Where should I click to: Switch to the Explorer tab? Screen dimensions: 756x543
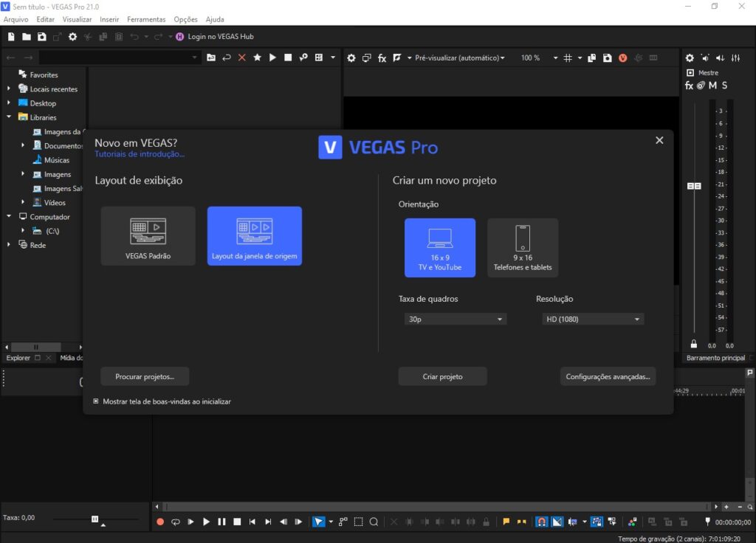point(17,358)
